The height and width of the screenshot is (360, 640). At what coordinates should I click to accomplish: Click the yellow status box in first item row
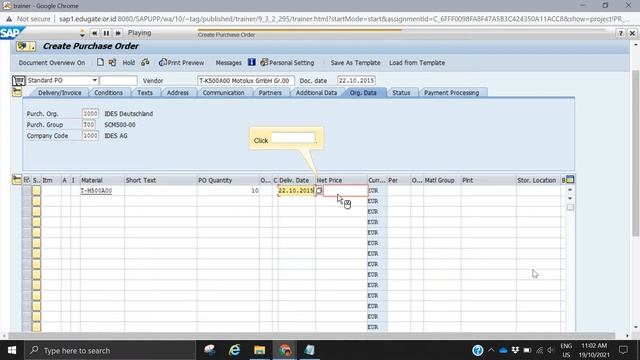36,191
